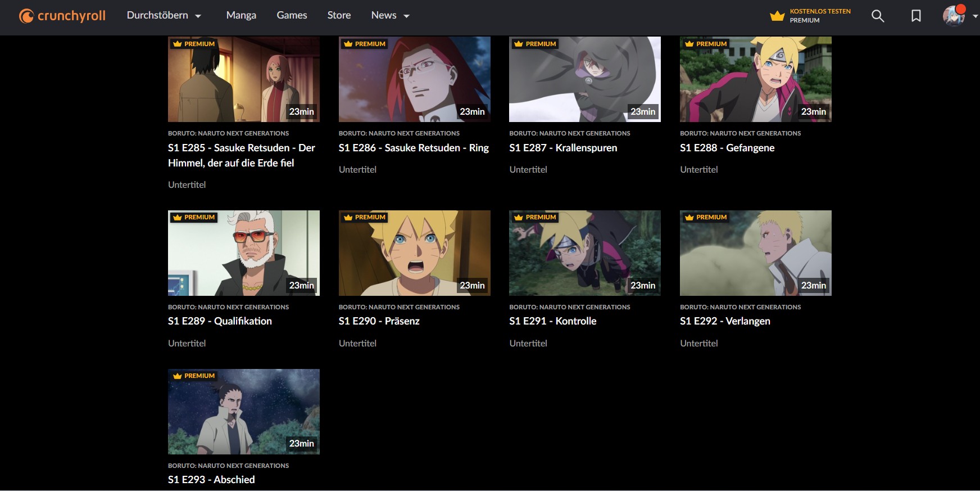The width and height of the screenshot is (980, 491).
Task: Click 23min duration badge on E287 thumbnail
Action: tap(643, 111)
